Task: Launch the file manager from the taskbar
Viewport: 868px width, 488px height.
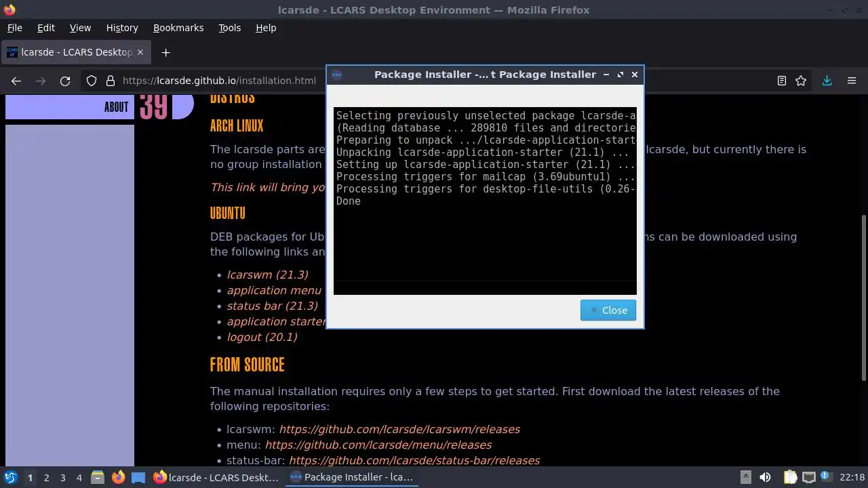Action: (98, 477)
